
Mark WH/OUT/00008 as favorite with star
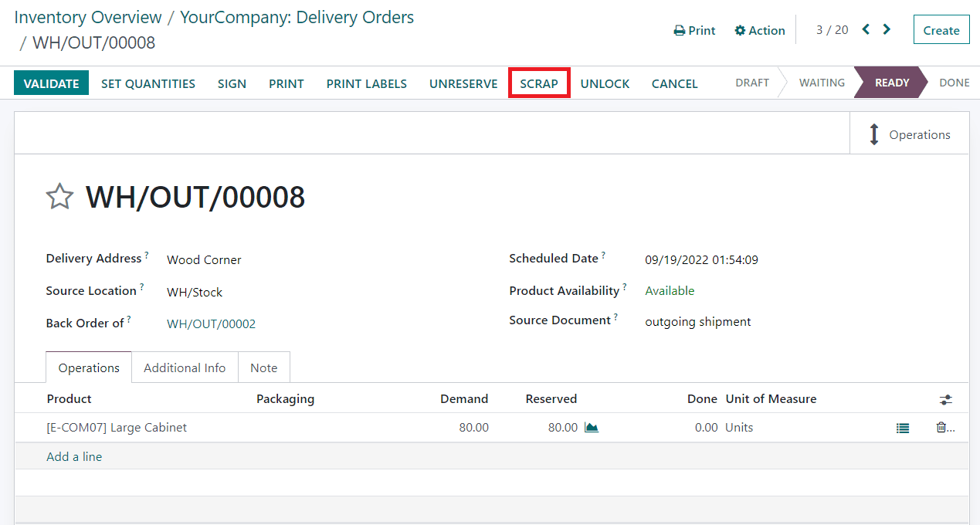point(59,198)
